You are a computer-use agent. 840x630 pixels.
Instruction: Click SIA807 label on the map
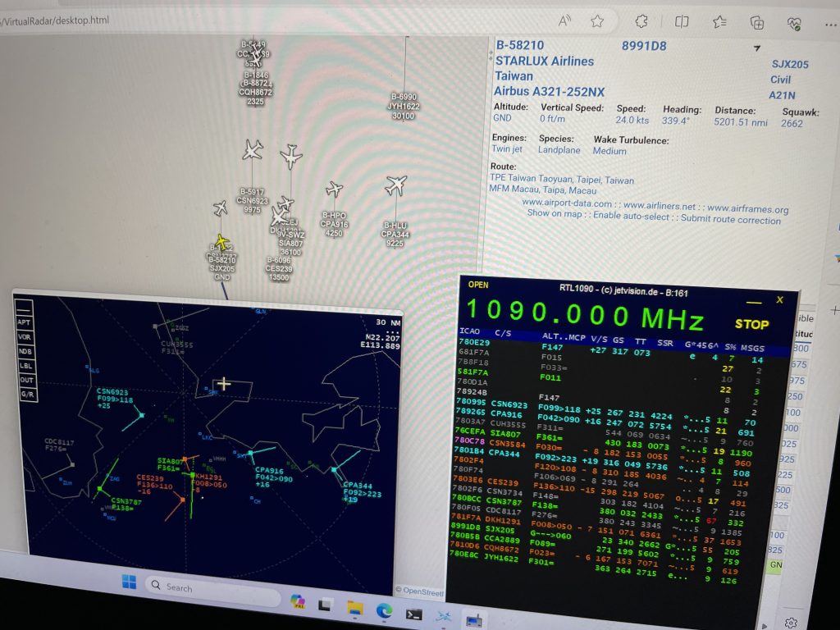click(x=291, y=243)
